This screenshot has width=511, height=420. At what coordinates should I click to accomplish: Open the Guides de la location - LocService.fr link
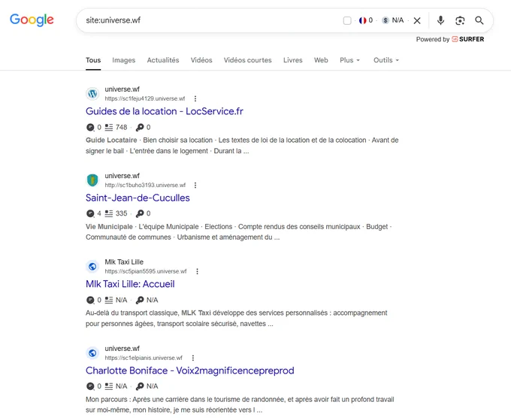coord(165,111)
